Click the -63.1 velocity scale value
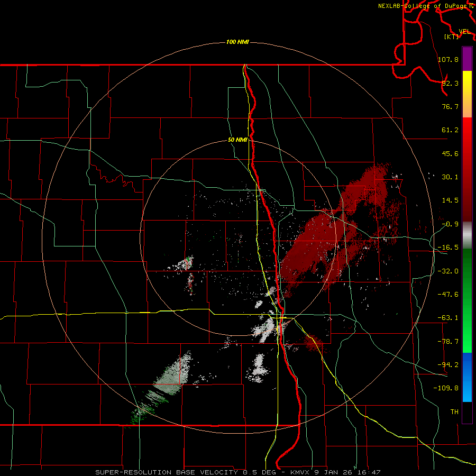 448,318
